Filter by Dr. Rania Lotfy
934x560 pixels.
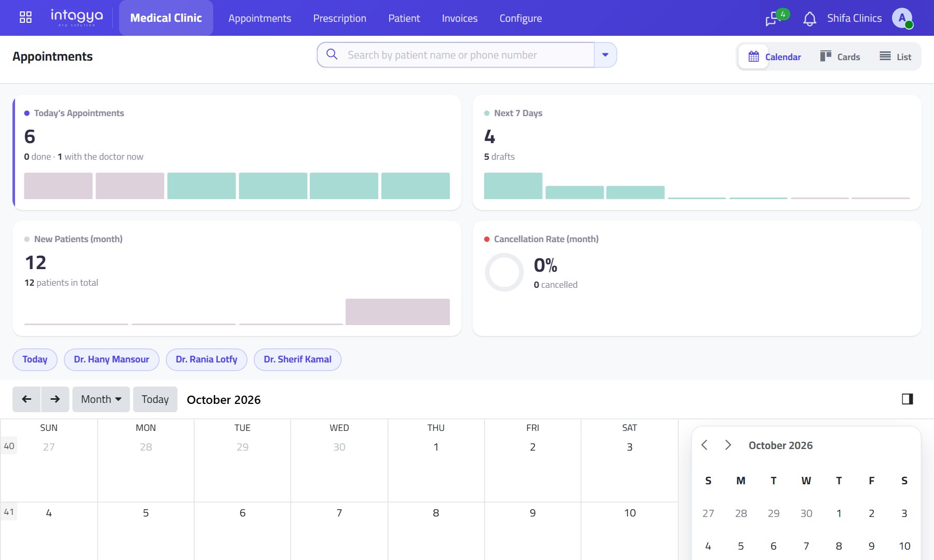coord(207,359)
